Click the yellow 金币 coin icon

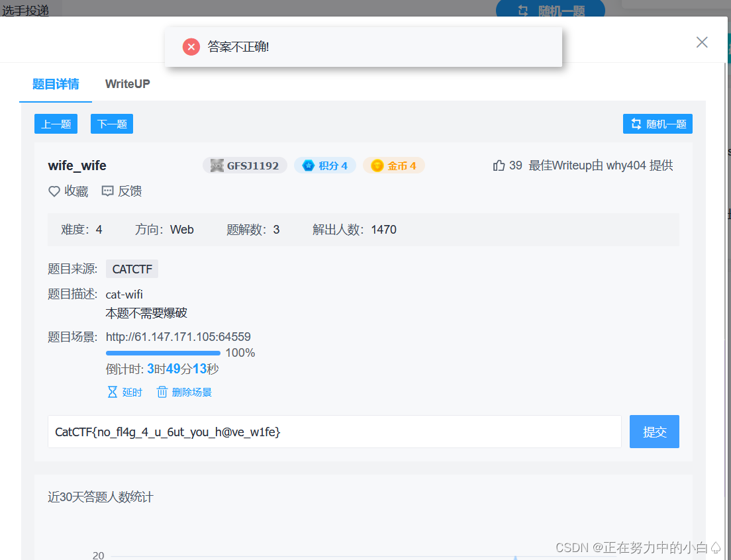377,165
